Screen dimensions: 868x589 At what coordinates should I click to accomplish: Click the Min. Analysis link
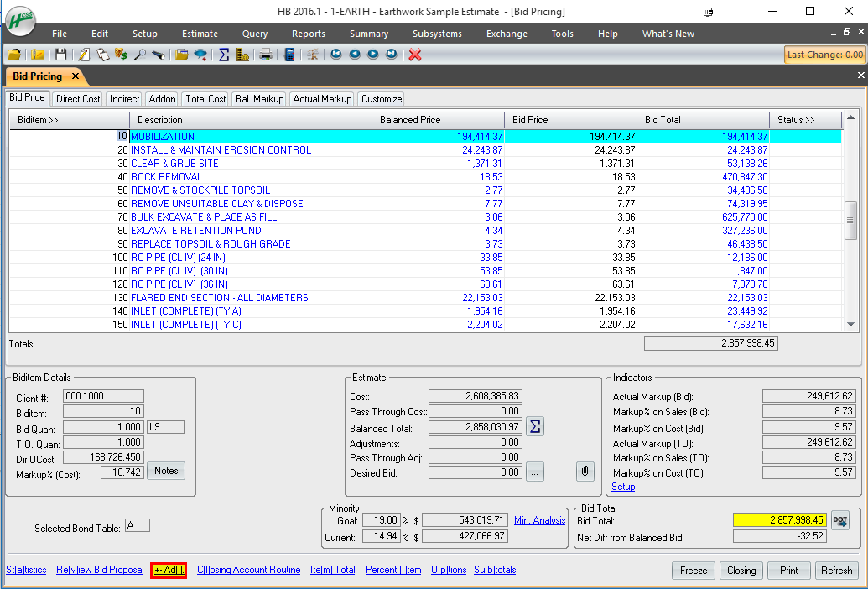coord(539,520)
